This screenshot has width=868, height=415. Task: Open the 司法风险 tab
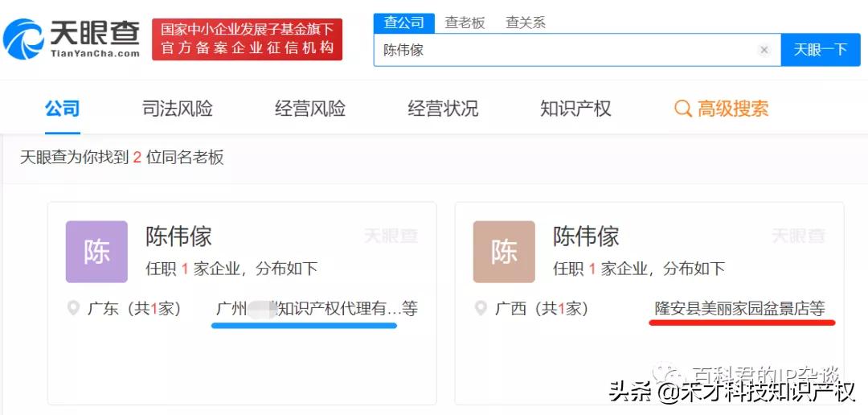(177, 108)
